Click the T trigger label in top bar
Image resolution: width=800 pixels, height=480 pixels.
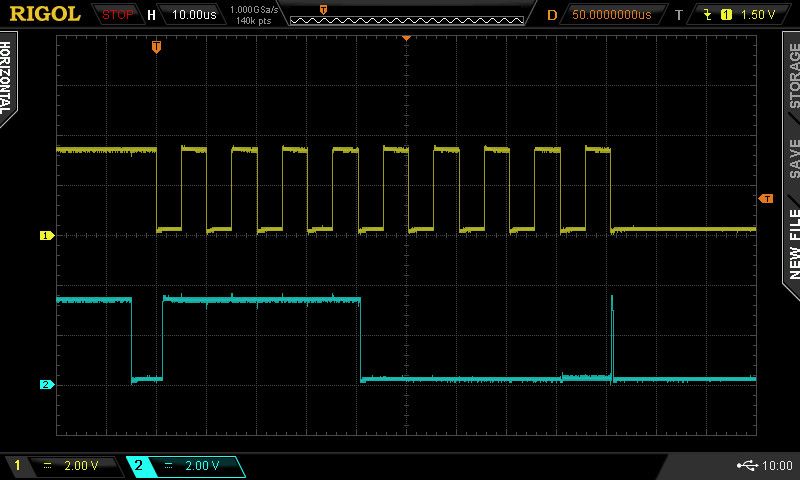679,15
